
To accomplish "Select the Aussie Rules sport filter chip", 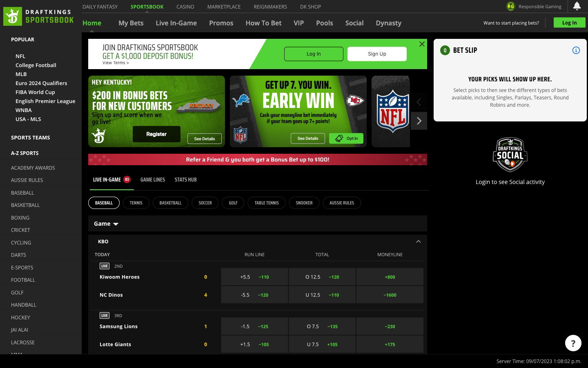I will 342,203.
